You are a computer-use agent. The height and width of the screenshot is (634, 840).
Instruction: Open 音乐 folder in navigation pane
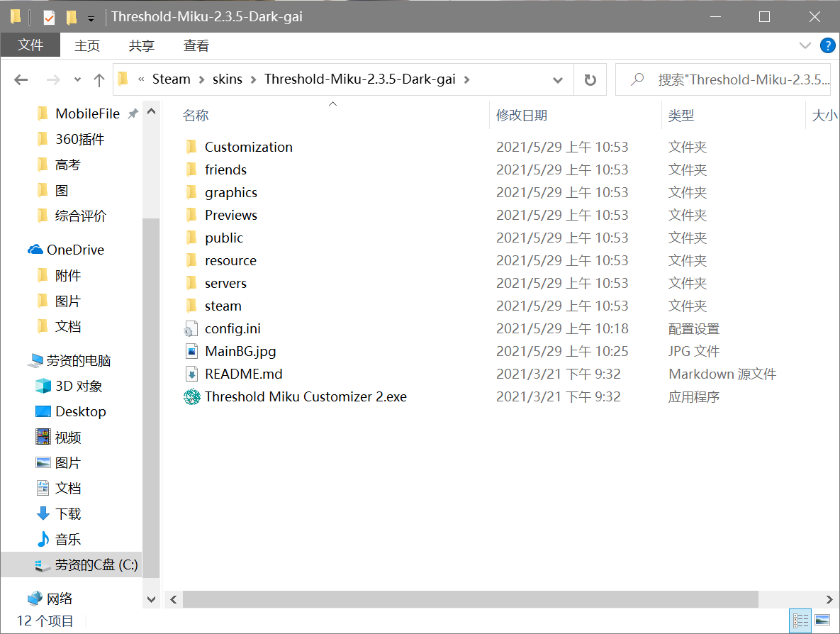(58, 539)
